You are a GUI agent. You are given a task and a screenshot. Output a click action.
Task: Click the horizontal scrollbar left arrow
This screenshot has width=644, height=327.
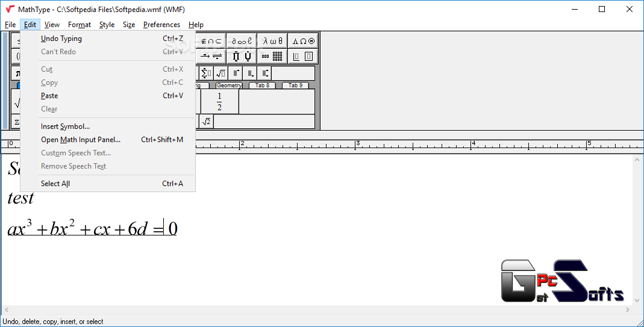click(x=6, y=310)
